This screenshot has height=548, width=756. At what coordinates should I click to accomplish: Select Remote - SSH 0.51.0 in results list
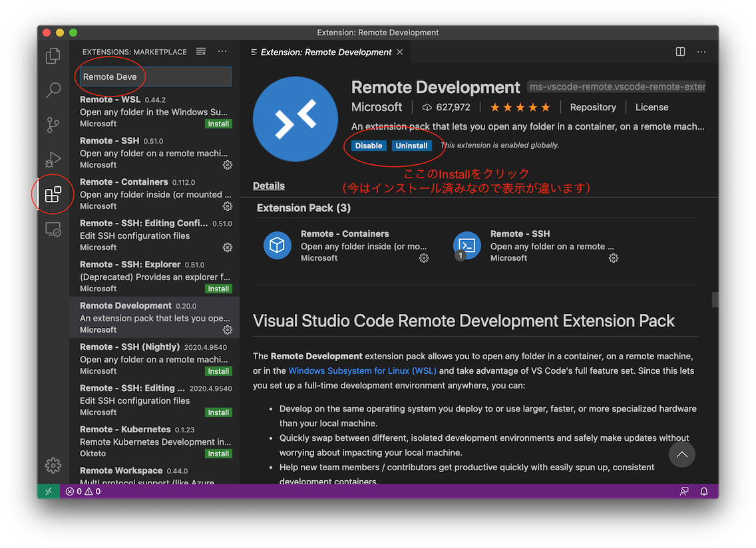coord(155,153)
